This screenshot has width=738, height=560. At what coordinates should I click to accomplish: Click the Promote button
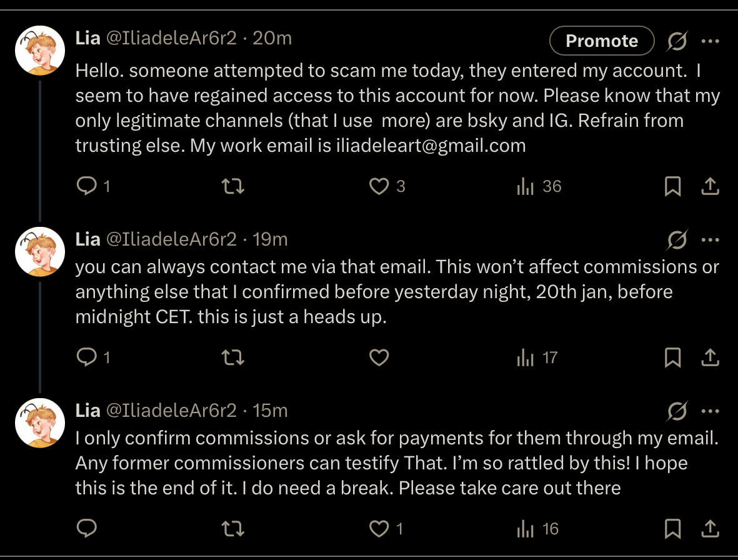(601, 41)
